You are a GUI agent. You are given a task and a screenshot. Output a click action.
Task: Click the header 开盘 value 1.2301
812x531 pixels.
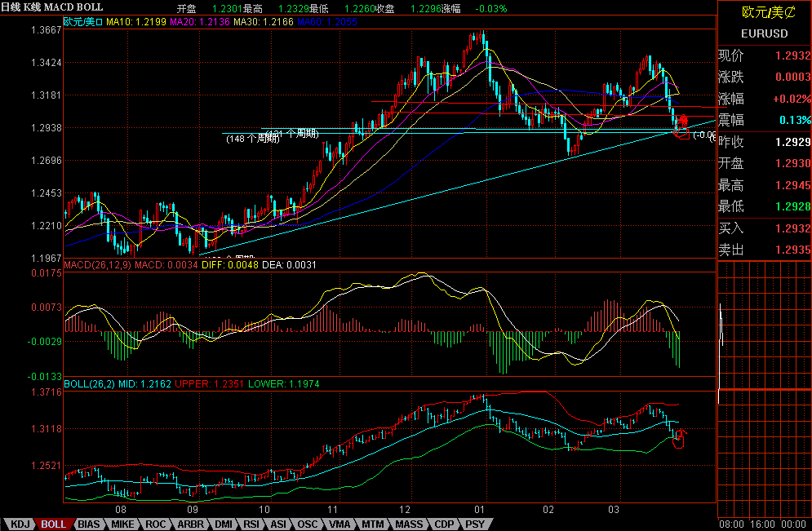pos(228,9)
